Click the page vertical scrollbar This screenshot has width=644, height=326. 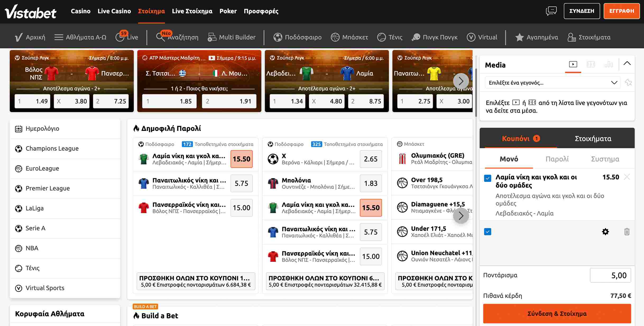(476, 93)
